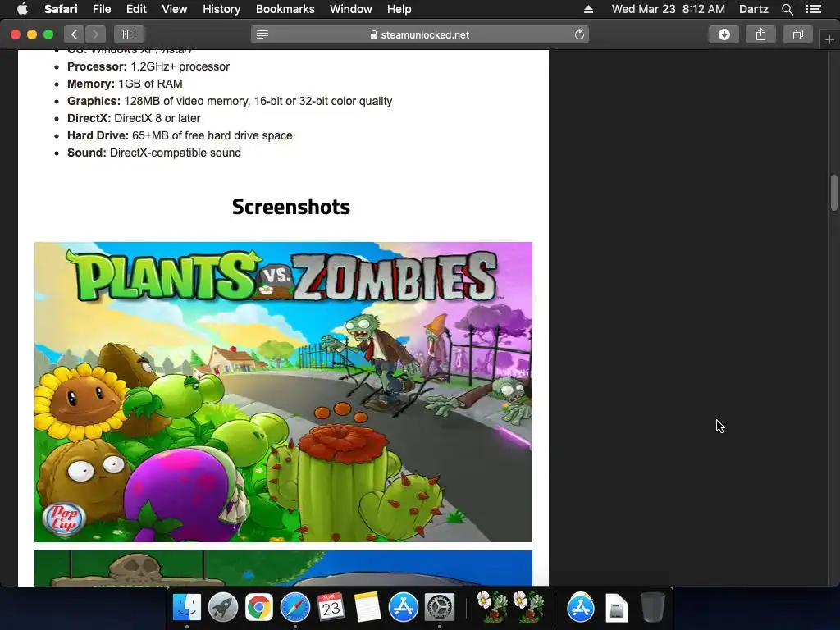Open Reader view icon in address bar

[262, 34]
